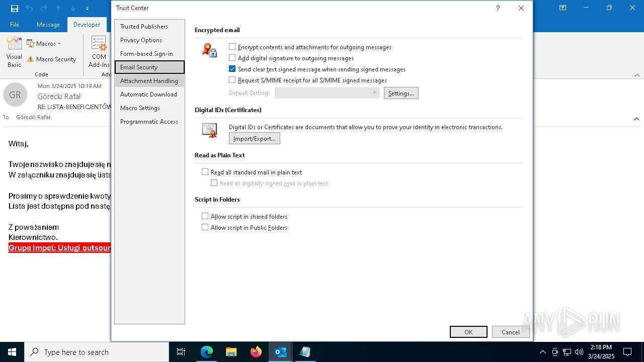Click Macro Security warning icon button
Image resolution: width=644 pixels, height=362 pixels.
(51, 59)
